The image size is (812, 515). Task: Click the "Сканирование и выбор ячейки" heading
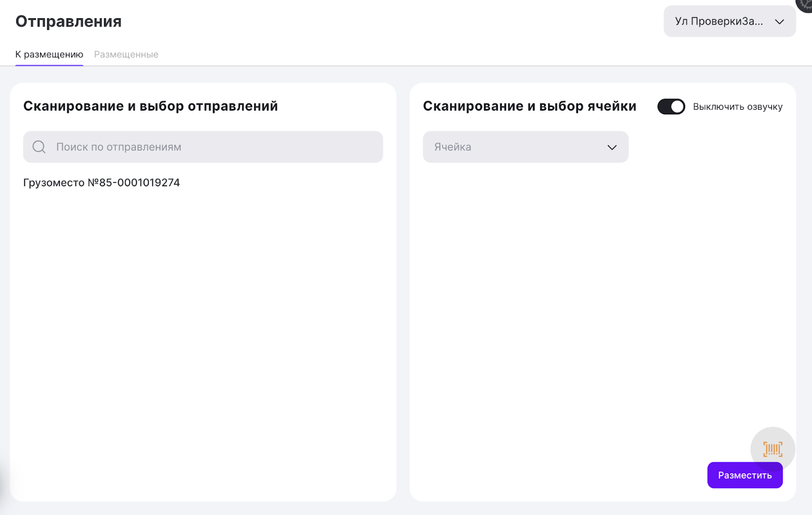(529, 106)
